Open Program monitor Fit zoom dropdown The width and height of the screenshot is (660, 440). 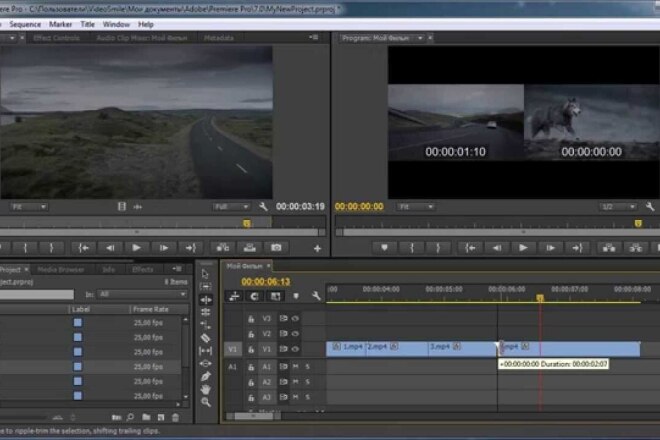coord(415,207)
